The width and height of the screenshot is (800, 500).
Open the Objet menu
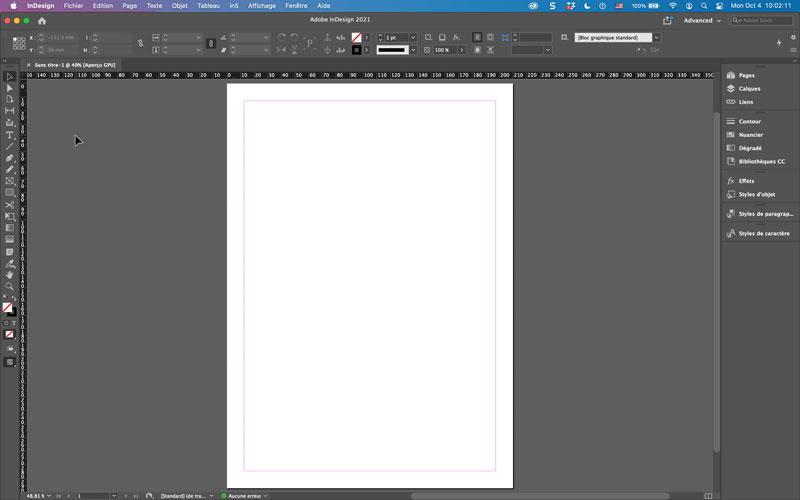pyautogui.click(x=179, y=6)
